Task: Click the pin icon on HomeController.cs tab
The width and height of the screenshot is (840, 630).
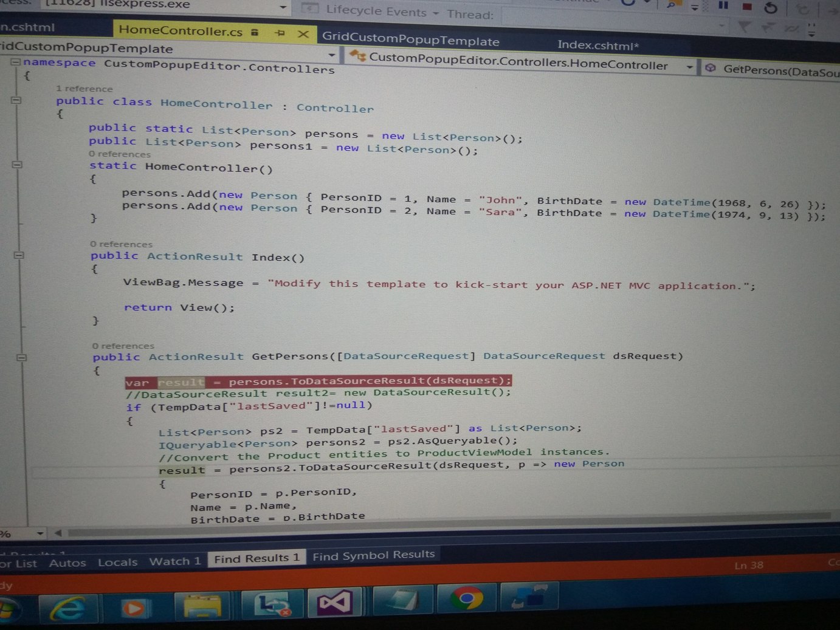Action: pyautogui.click(x=280, y=33)
